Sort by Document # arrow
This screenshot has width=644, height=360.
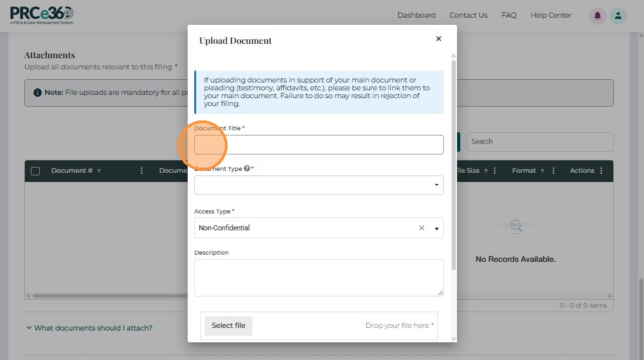99,171
